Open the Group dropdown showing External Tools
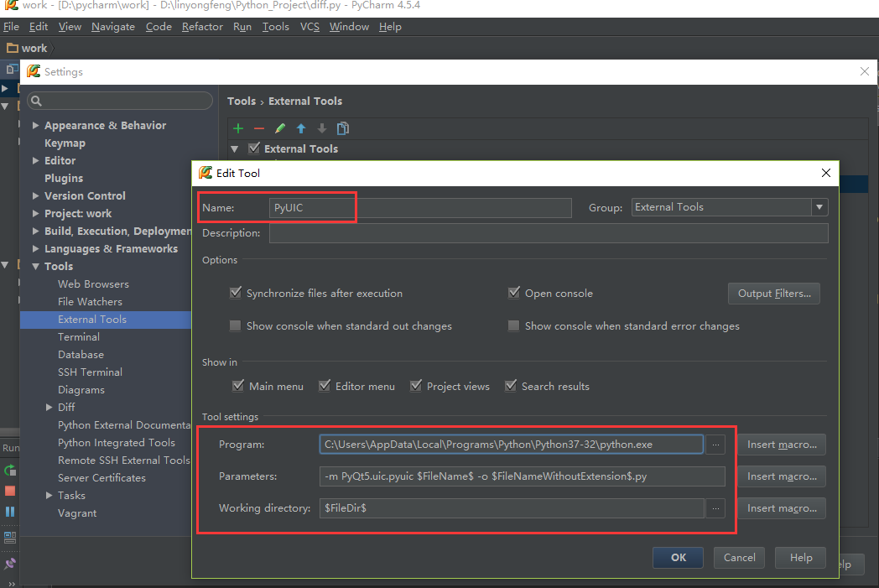Image resolution: width=879 pixels, height=588 pixels. pyautogui.click(x=730, y=207)
